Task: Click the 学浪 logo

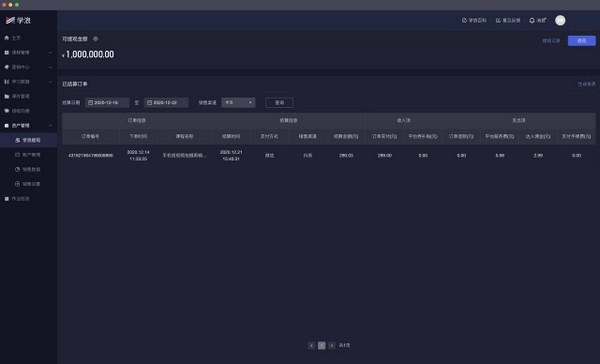Action: pyautogui.click(x=18, y=20)
